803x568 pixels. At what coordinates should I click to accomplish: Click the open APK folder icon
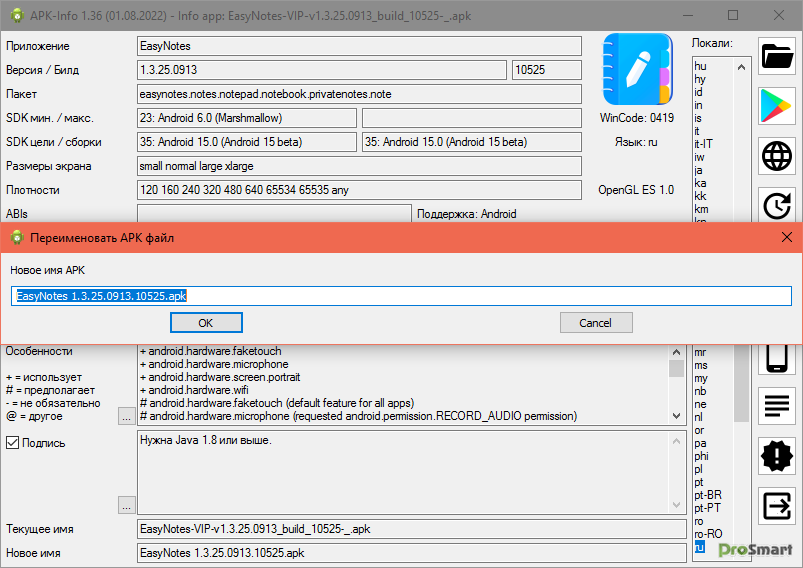[777, 57]
